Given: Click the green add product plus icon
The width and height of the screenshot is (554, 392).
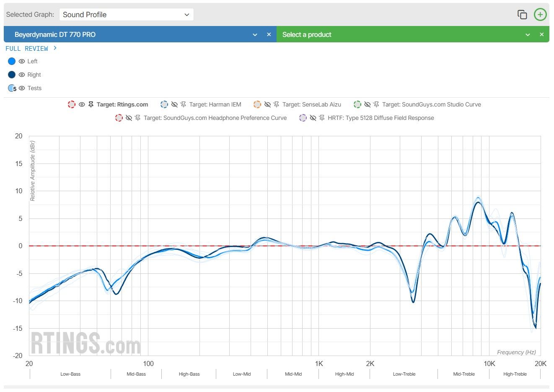Looking at the screenshot, I should [540, 15].
